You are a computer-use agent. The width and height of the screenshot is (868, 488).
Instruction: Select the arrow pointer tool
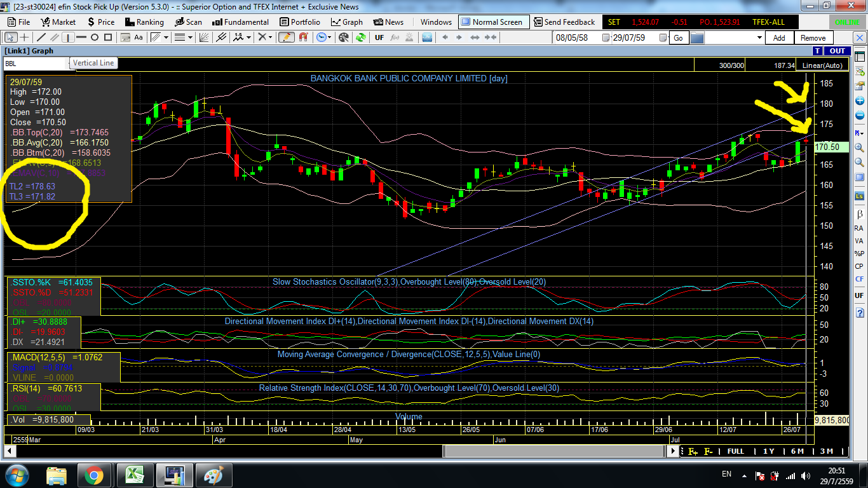11,37
